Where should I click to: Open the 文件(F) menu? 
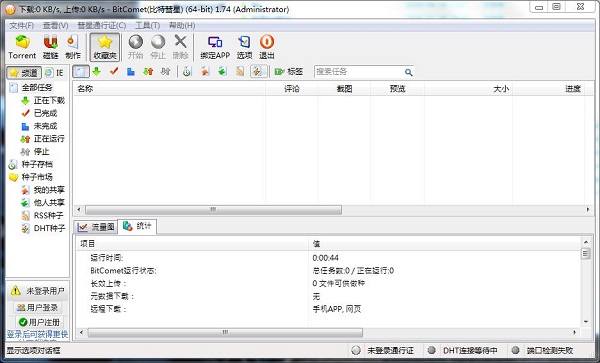tap(21, 26)
